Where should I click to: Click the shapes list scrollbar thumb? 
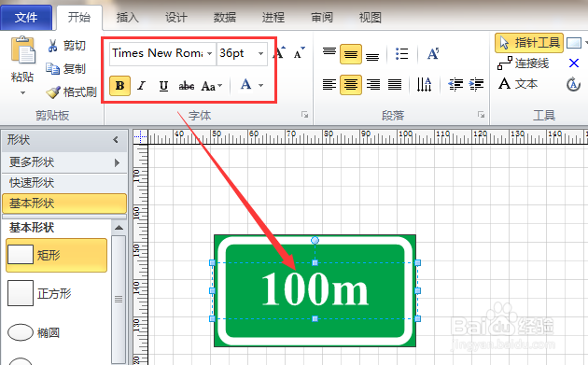tap(119, 299)
